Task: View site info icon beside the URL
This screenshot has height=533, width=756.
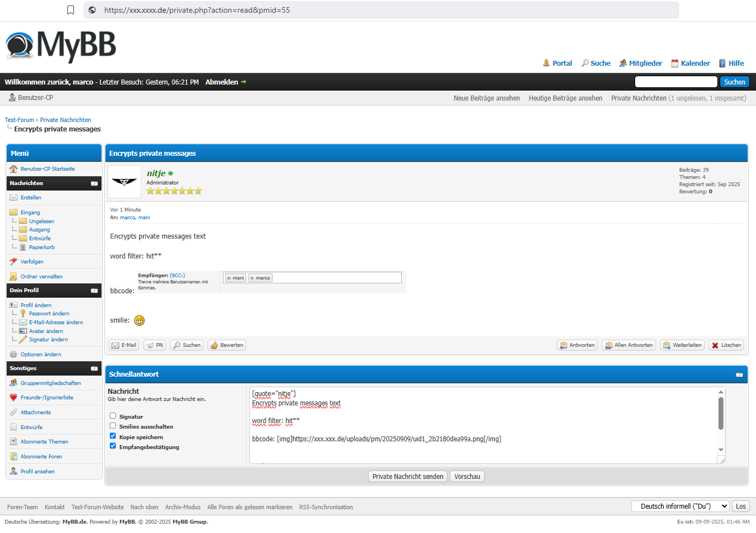Action: (92, 10)
